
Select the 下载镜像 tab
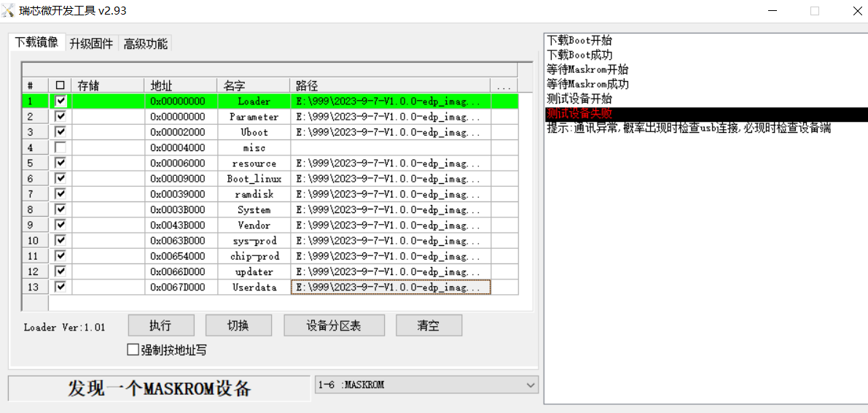coord(36,43)
